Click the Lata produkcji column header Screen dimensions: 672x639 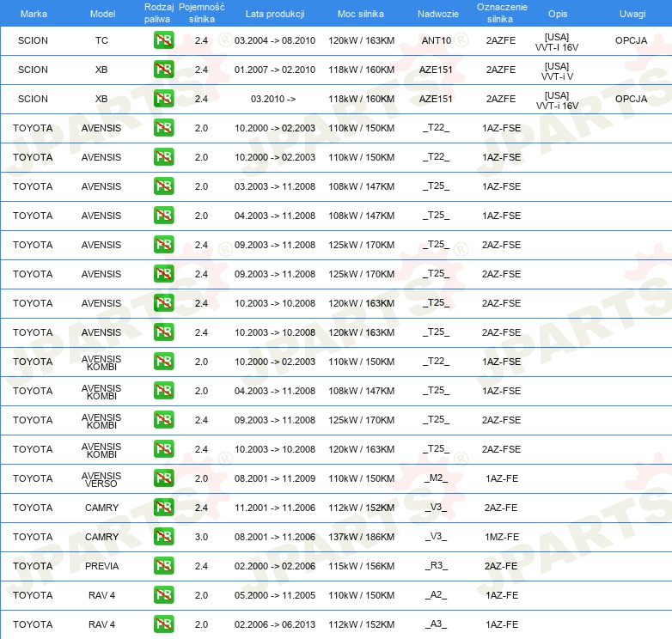[274, 14]
